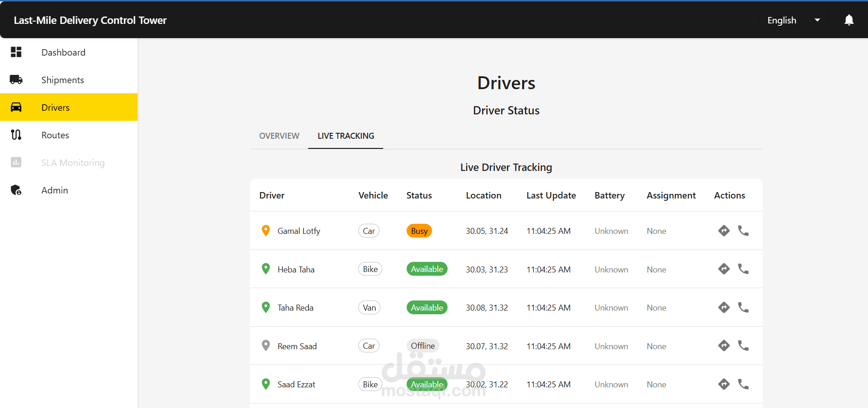Click the Live Driver Tracking heading
The height and width of the screenshot is (408, 868).
coord(506,167)
